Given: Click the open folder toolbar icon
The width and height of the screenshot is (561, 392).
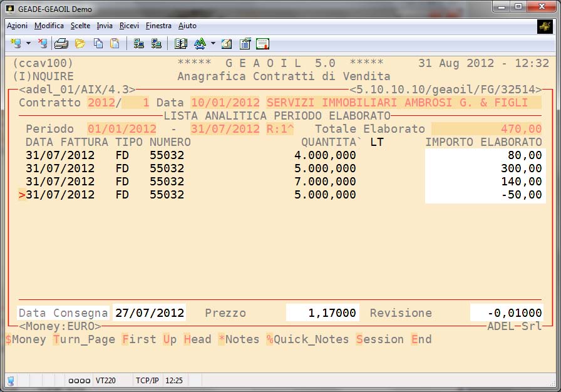Looking at the screenshot, I should [80, 44].
